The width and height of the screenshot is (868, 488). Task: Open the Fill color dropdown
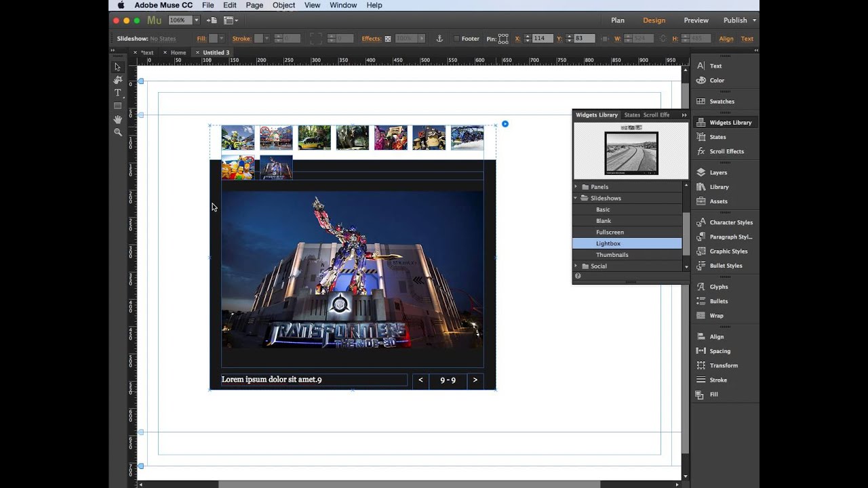(222, 39)
